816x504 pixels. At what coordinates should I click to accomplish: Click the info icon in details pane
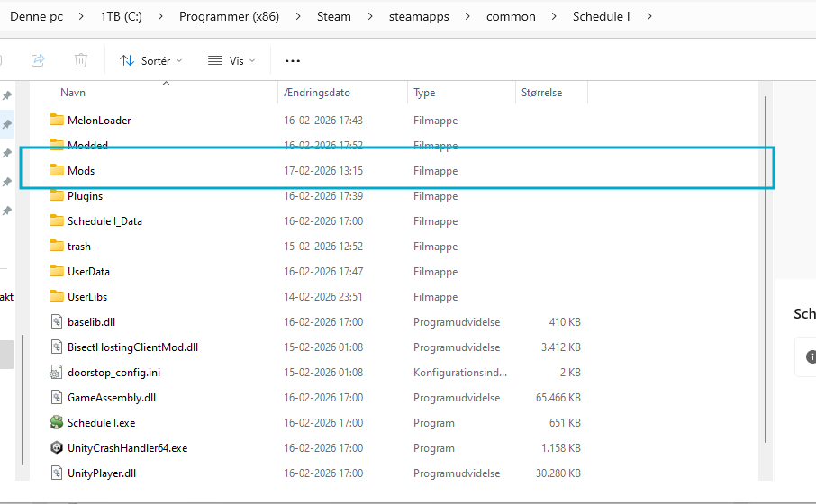(811, 356)
